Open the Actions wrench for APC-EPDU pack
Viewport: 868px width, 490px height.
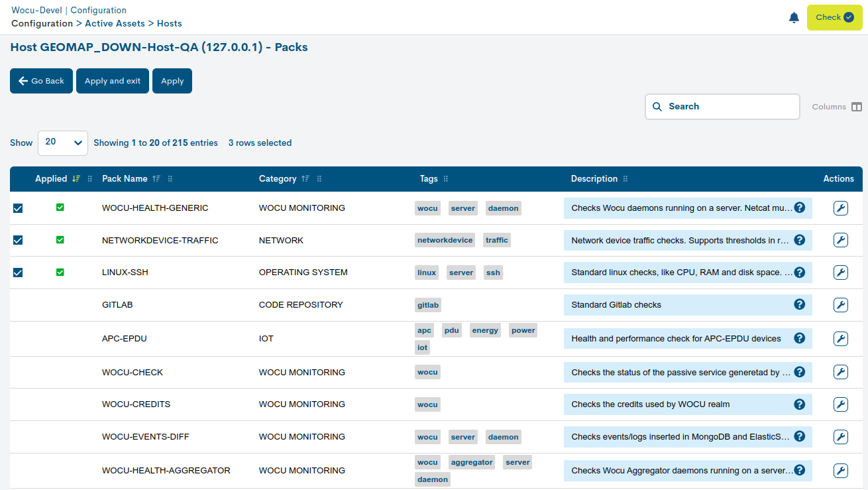coord(840,338)
